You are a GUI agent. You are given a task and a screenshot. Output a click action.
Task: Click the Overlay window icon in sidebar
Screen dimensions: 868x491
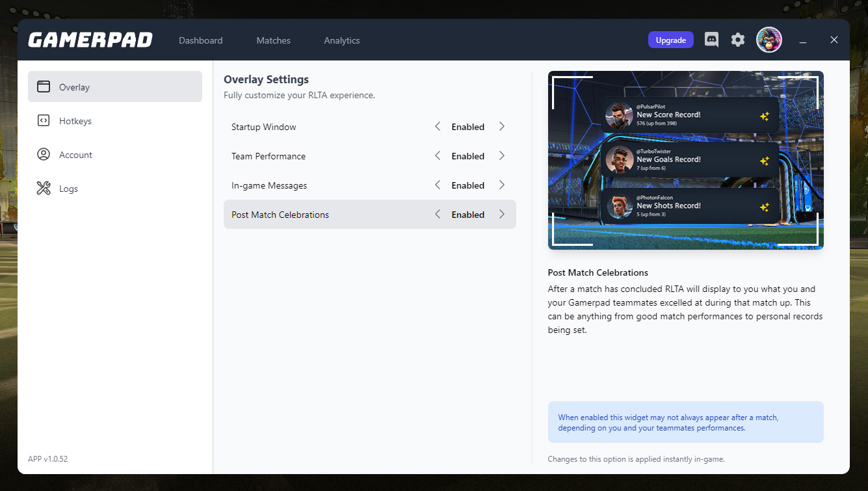tap(44, 86)
